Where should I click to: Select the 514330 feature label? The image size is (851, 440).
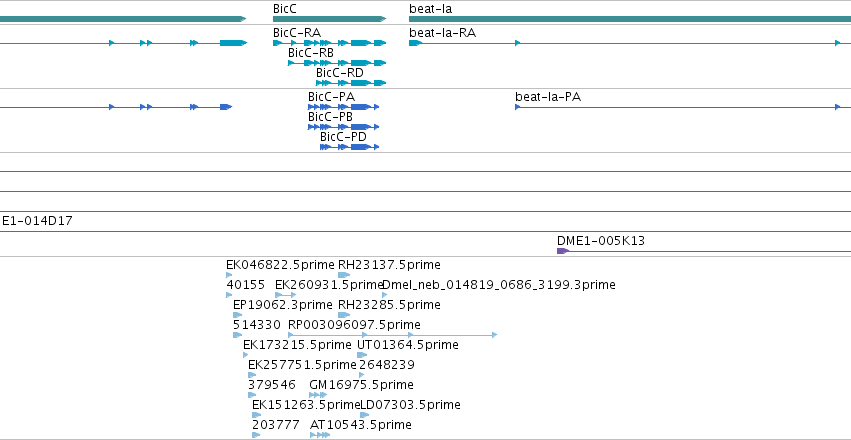[x=257, y=325]
